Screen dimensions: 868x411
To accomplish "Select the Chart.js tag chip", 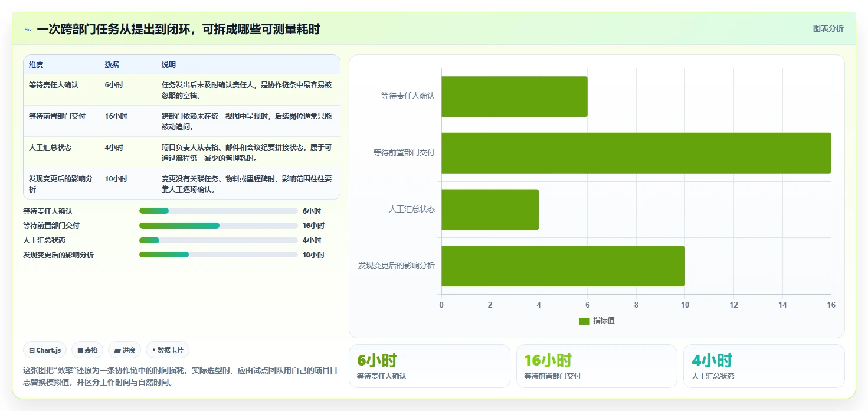I will coord(45,350).
